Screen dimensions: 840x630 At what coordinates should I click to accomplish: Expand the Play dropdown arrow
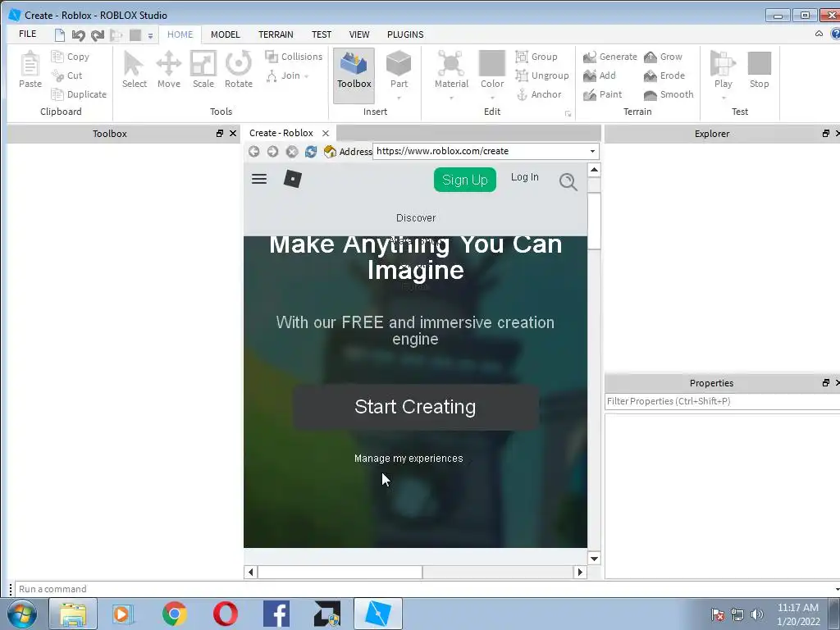[x=724, y=98]
